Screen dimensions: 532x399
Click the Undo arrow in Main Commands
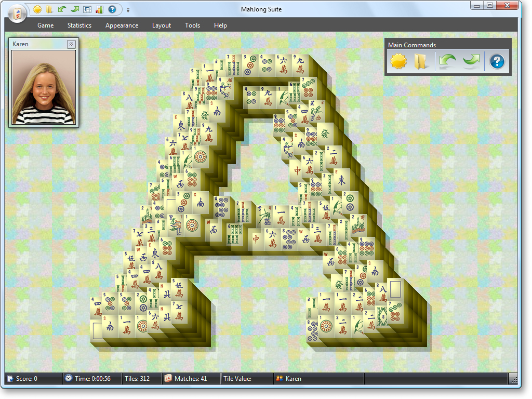(447, 62)
